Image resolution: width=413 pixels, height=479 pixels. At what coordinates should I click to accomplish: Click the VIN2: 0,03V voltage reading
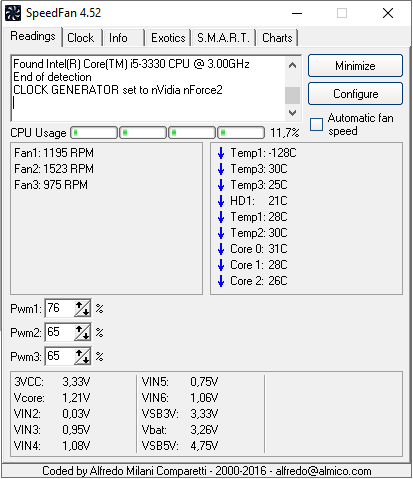point(52,414)
